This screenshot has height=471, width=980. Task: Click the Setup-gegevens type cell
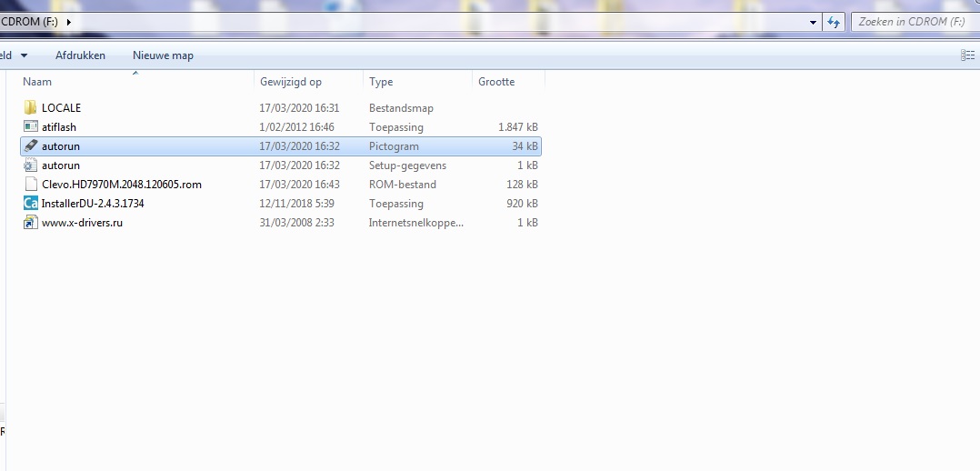click(407, 165)
